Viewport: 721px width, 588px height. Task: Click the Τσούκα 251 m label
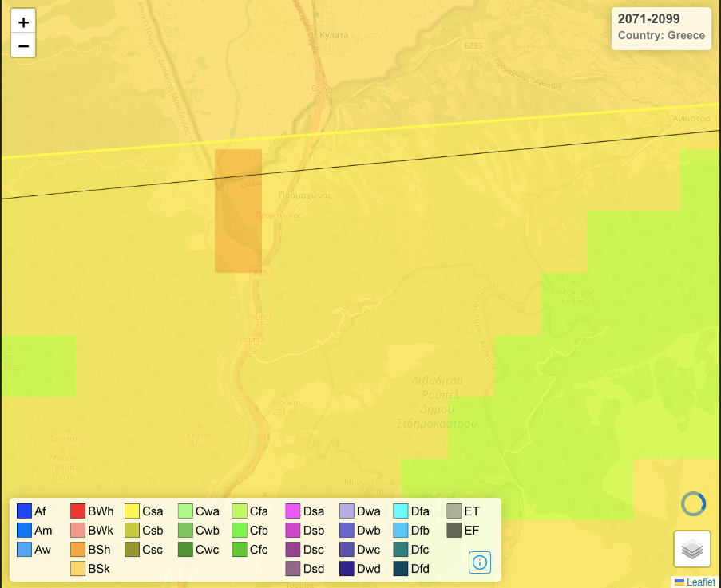(284, 408)
